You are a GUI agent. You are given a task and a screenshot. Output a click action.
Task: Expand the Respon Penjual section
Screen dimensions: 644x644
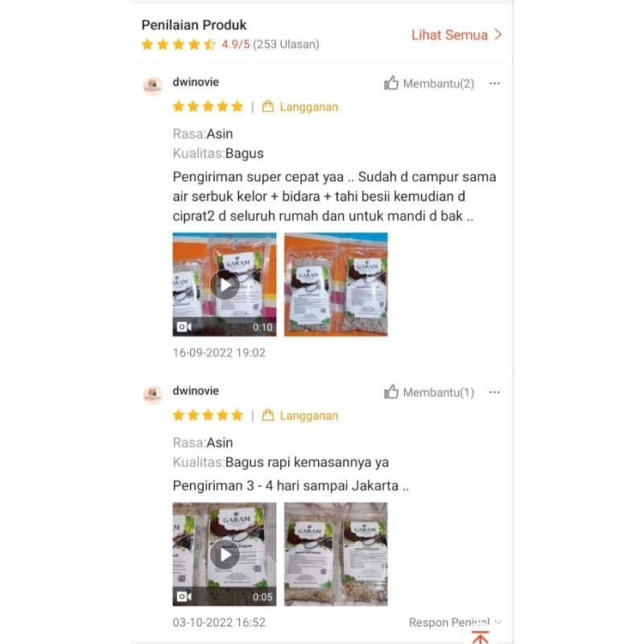(455, 622)
